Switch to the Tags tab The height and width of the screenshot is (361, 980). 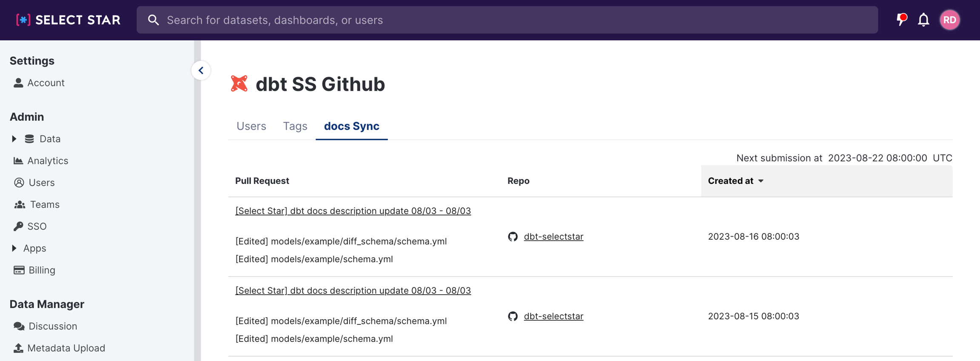click(x=295, y=126)
